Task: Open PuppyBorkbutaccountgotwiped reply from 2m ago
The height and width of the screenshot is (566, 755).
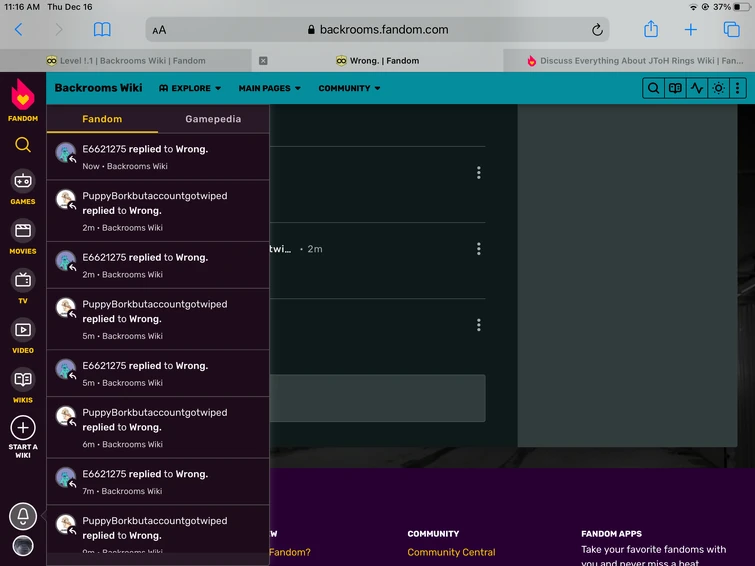Action: point(158,211)
